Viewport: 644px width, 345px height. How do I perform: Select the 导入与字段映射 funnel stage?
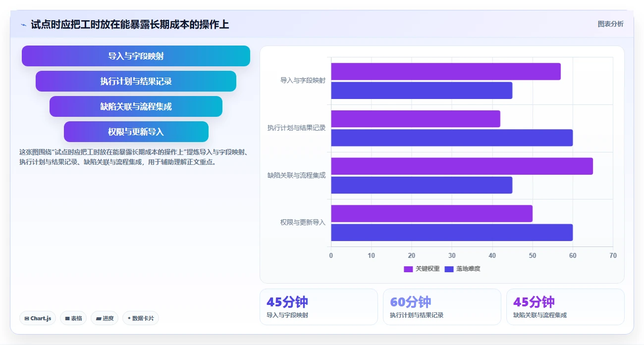coord(136,56)
